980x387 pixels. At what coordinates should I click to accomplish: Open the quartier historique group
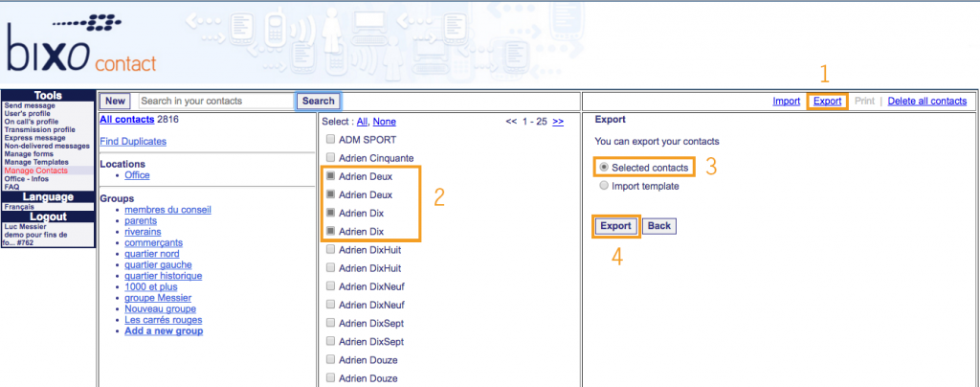163,276
